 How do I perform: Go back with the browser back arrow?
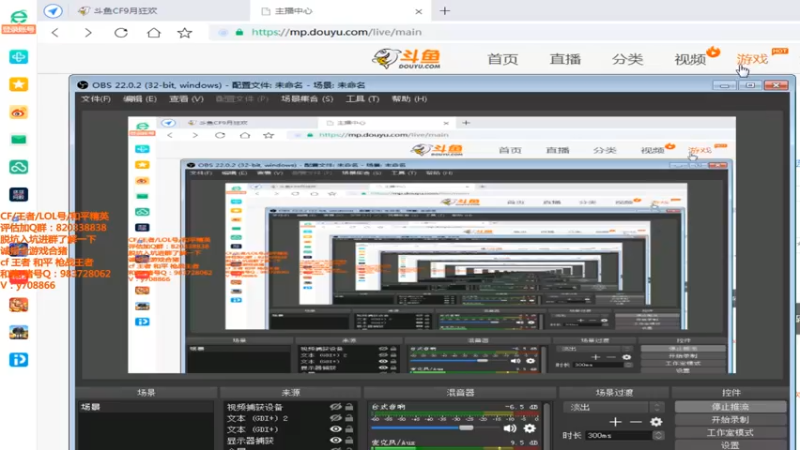coord(55,33)
